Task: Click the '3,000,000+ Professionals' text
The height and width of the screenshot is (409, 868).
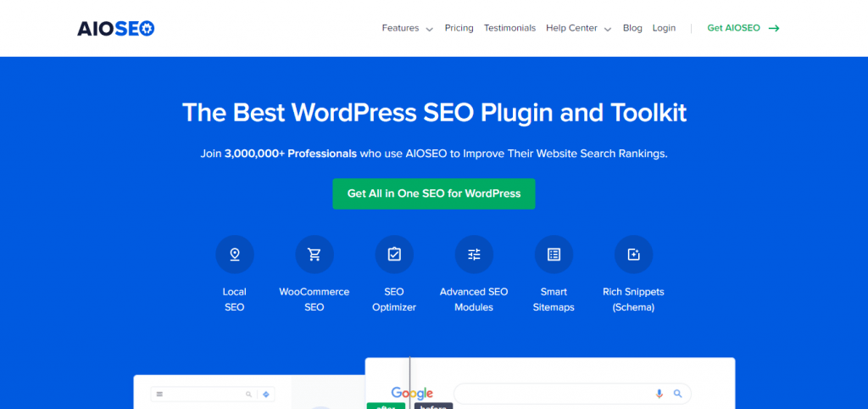Action: point(291,154)
